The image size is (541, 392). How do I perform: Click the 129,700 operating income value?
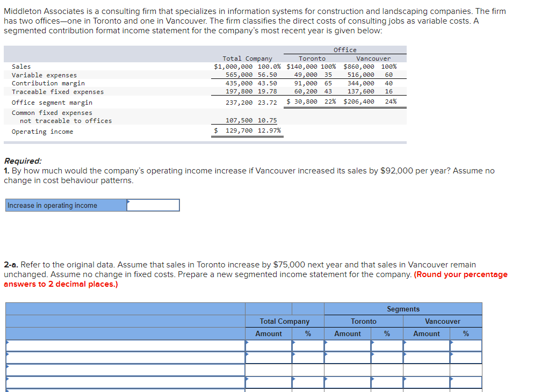[x=239, y=130]
